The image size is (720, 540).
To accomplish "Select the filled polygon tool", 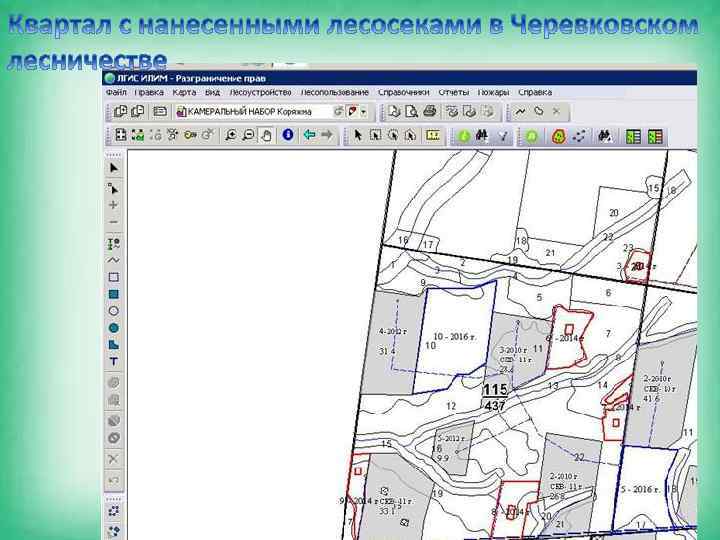I will pyautogui.click(x=113, y=345).
